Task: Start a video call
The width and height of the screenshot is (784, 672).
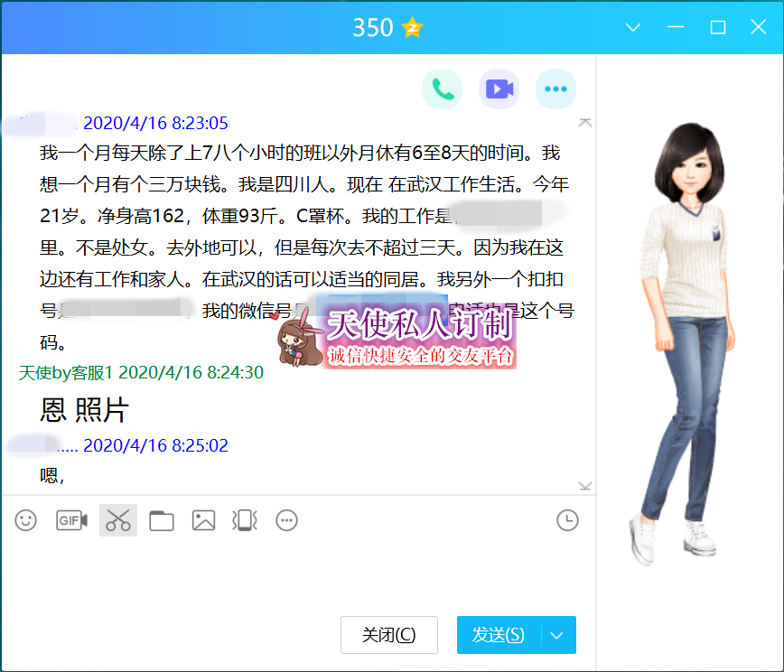Action: (499, 89)
